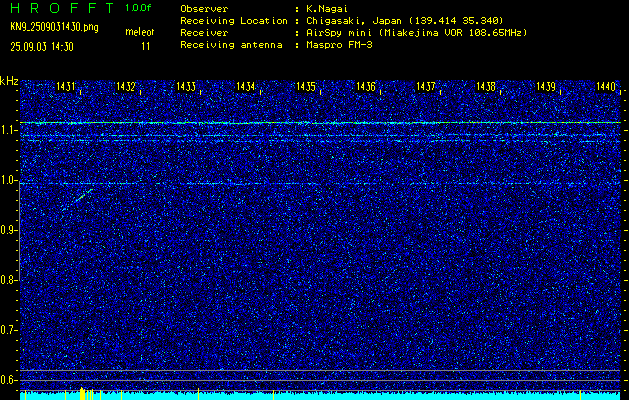The image size is (629, 400).
Task: Click the 1434 time marker
Action: tap(246, 86)
